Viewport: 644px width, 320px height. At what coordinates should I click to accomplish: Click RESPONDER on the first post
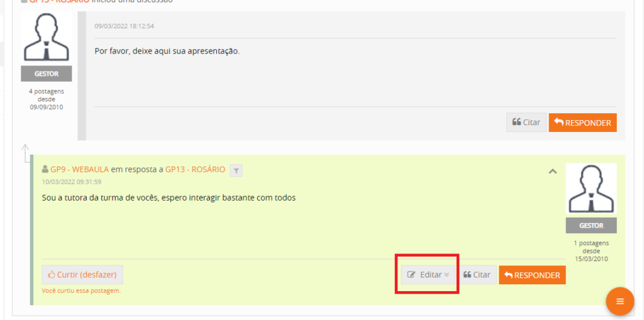tap(582, 123)
